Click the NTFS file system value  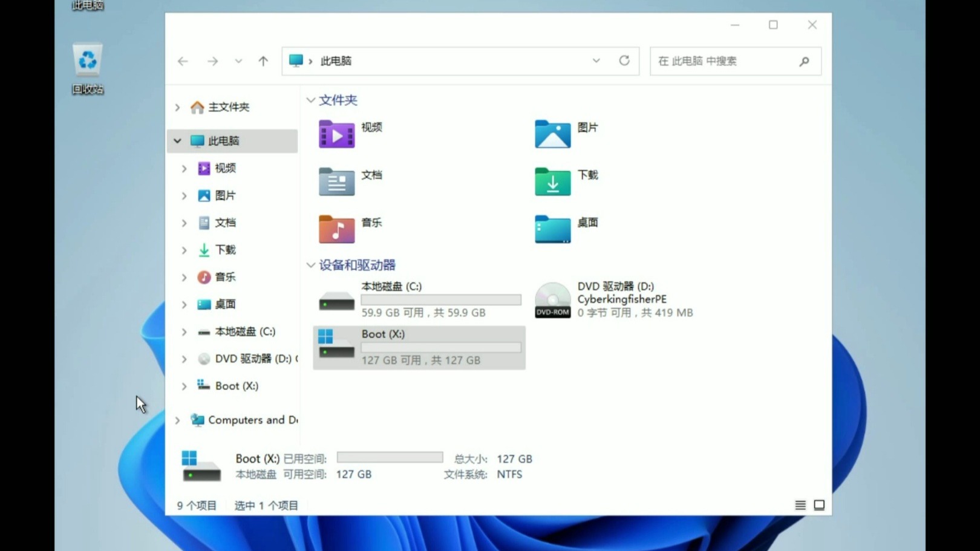coord(509,474)
